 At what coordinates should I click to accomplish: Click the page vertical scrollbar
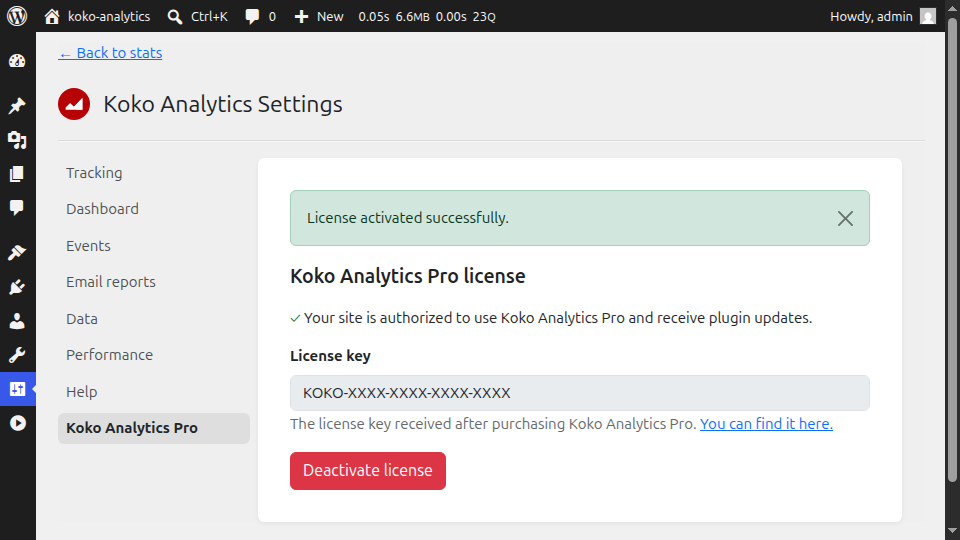952,249
